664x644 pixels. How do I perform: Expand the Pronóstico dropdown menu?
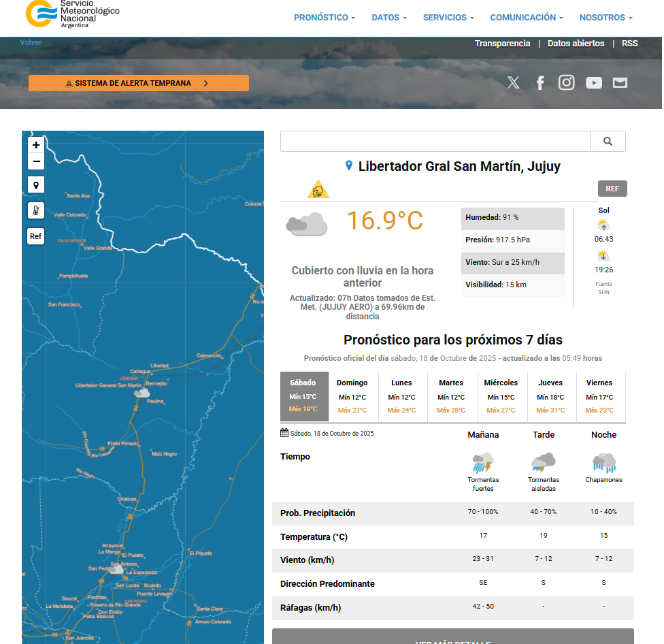coord(324,18)
